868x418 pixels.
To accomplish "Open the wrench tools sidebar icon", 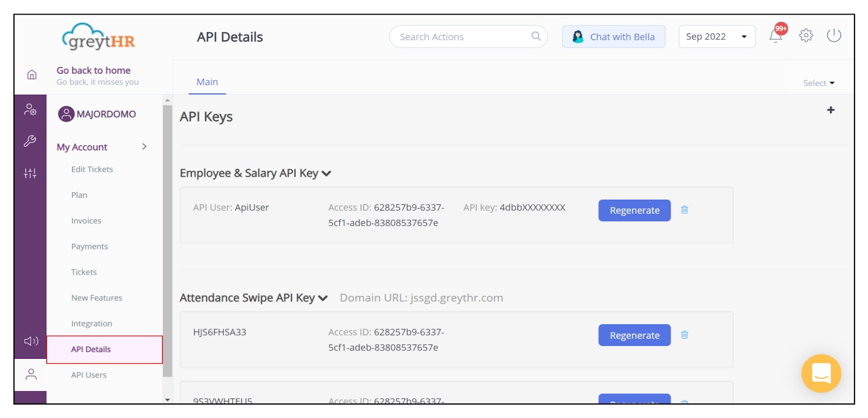I will click(30, 141).
